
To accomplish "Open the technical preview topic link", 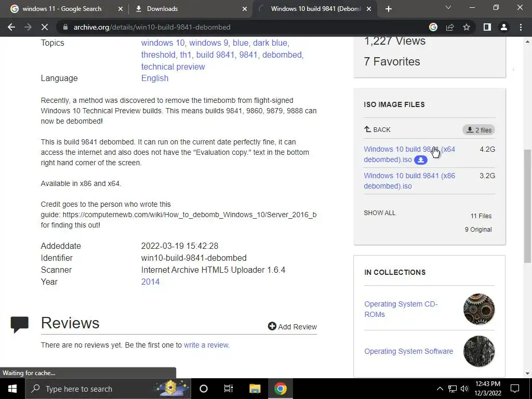I will [173, 66].
